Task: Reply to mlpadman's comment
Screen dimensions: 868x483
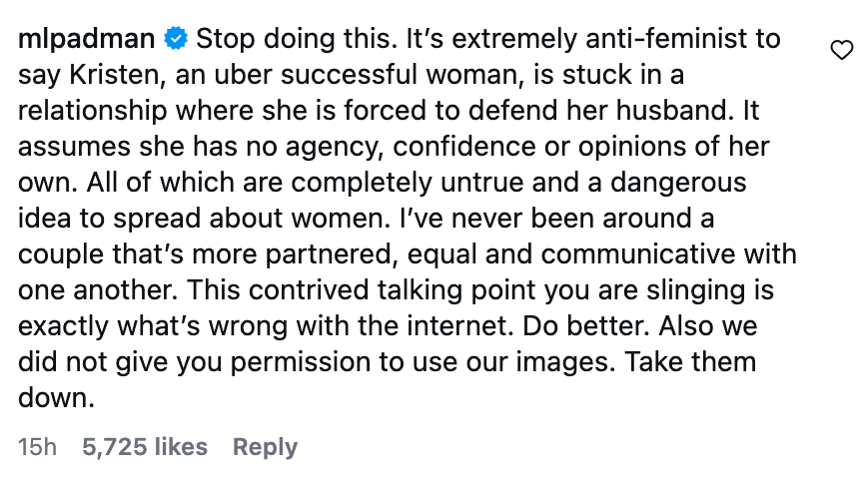Action: click(x=265, y=447)
